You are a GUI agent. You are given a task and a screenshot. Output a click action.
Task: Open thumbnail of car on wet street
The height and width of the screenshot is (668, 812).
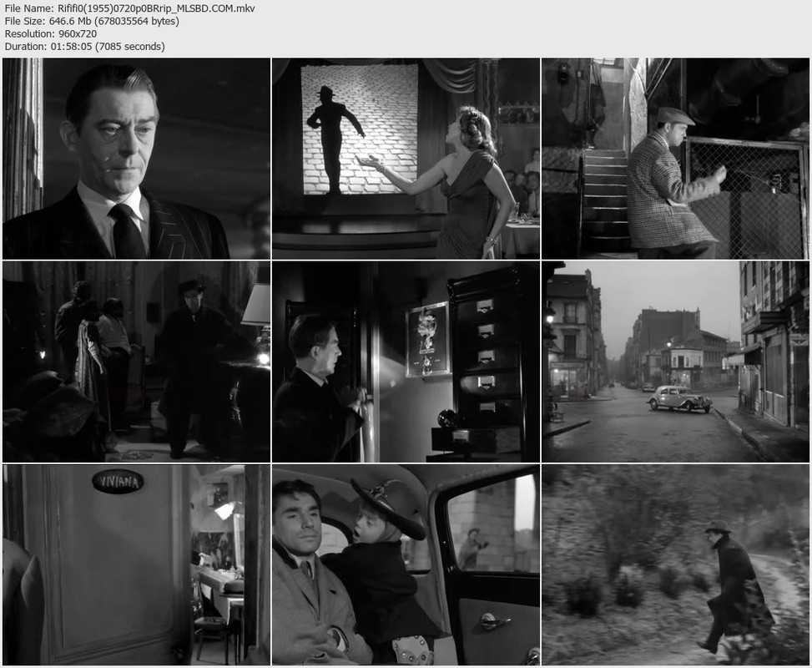point(675,362)
